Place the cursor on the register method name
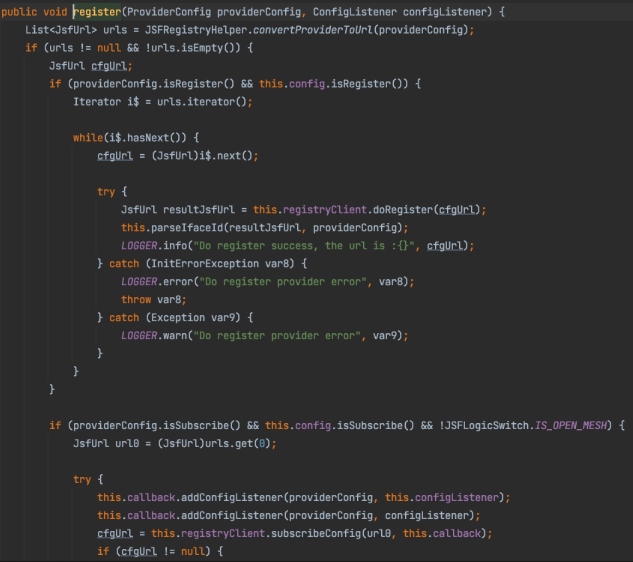 tap(97, 12)
